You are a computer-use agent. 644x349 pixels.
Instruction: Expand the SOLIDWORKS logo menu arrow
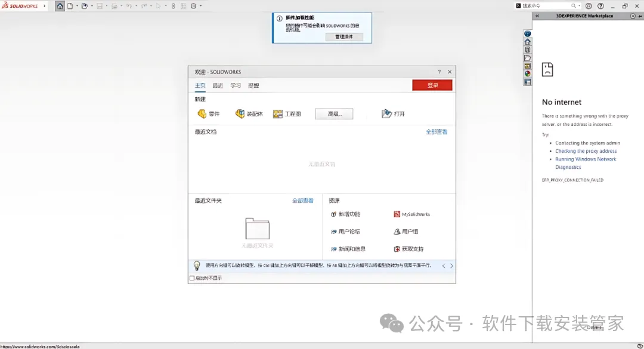click(44, 6)
